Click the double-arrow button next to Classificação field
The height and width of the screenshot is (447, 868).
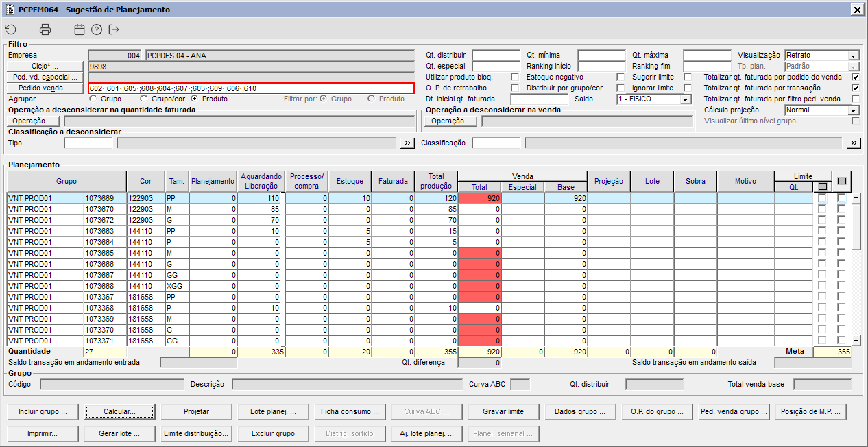point(854,143)
